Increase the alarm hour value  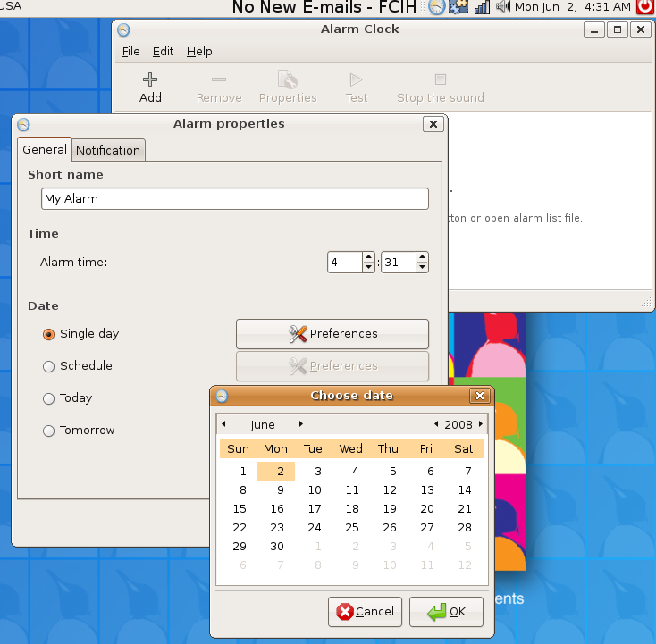click(368, 257)
